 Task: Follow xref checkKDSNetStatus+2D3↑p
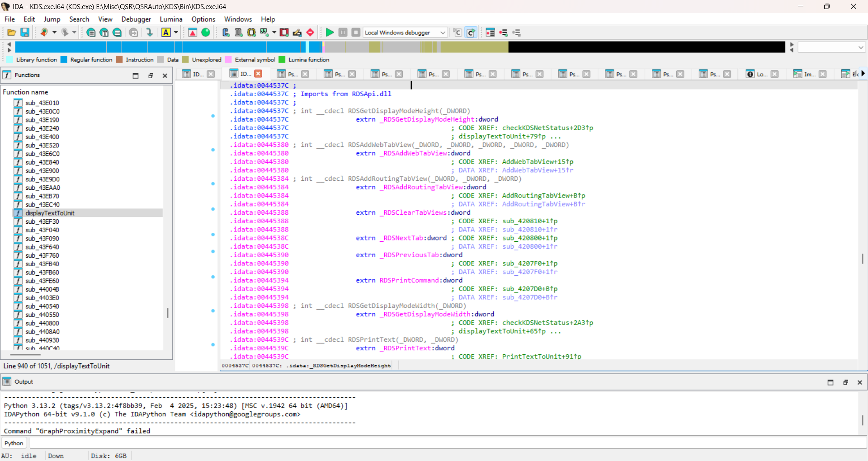[x=547, y=128]
